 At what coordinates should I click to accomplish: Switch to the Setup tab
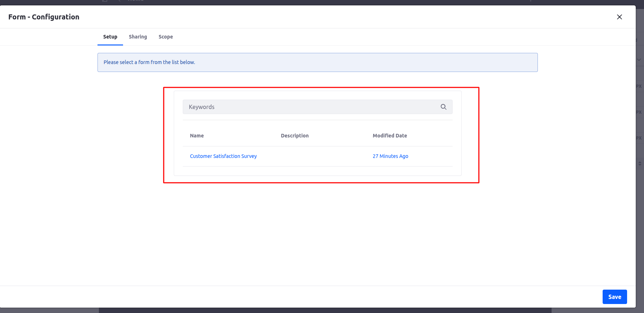click(110, 37)
